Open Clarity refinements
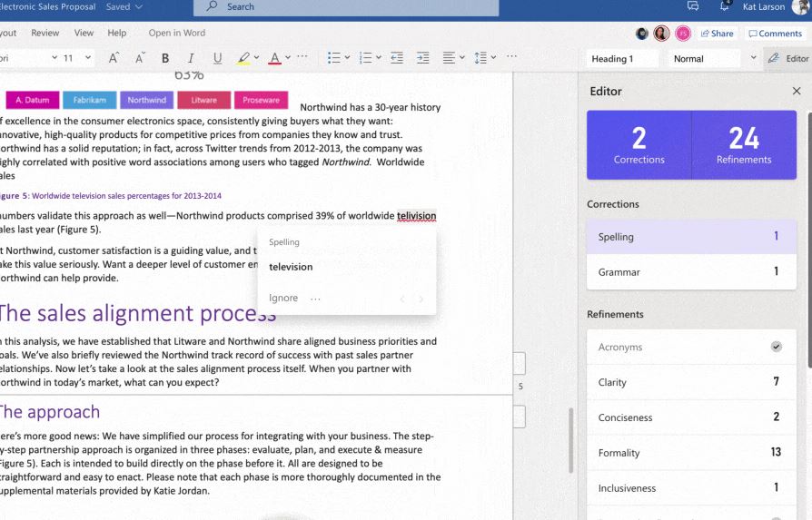Viewport: 812px width, 520px height. (x=691, y=382)
